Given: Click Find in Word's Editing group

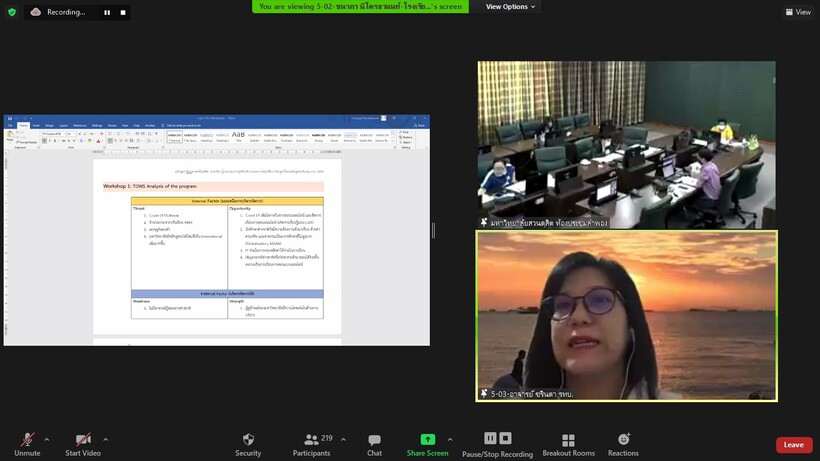Looking at the screenshot, I should click(x=405, y=132).
